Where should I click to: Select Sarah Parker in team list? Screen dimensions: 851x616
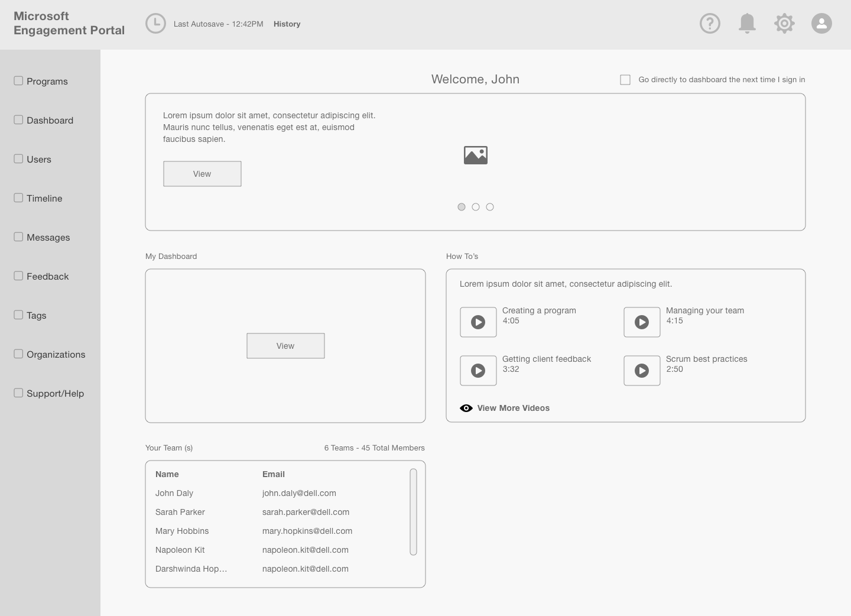pos(180,512)
